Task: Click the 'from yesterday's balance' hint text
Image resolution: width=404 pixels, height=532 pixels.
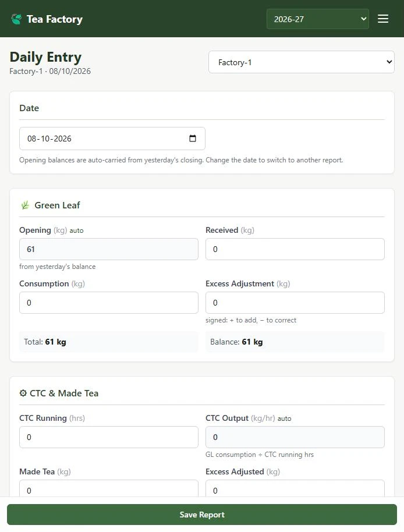Action: click(x=57, y=267)
